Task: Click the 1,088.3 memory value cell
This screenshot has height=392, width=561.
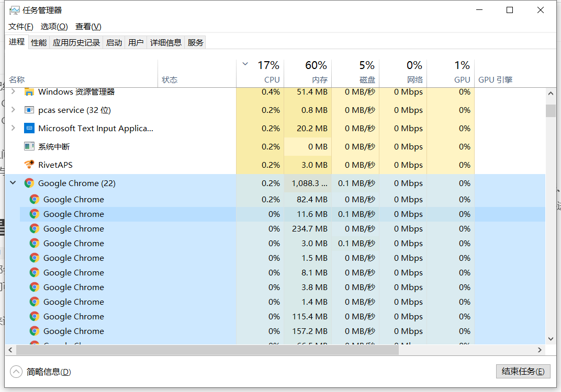Action: click(x=308, y=183)
